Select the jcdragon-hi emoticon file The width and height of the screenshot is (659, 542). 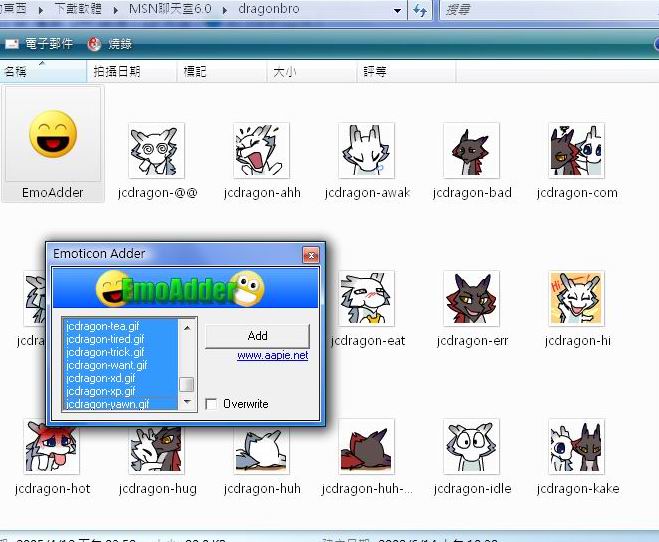pos(577,299)
